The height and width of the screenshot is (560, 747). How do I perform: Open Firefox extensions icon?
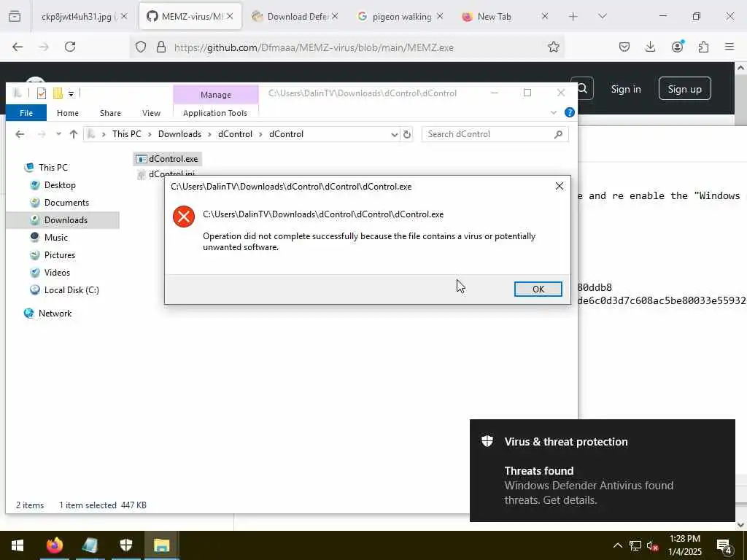coord(703,47)
